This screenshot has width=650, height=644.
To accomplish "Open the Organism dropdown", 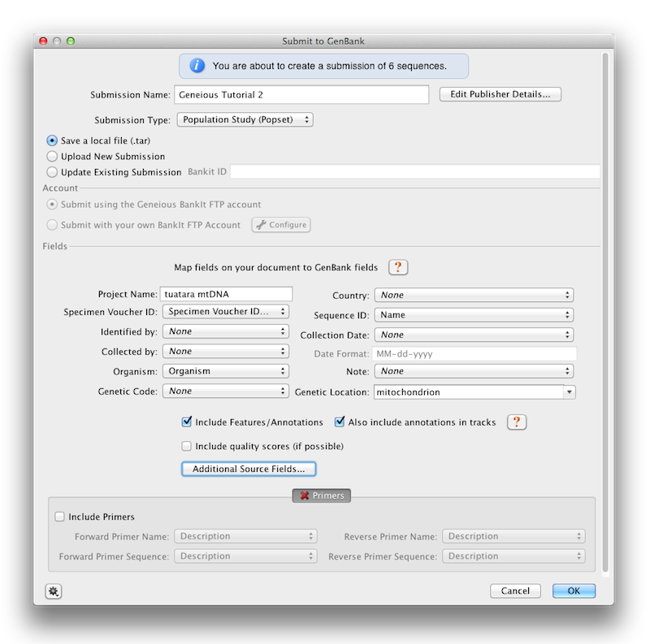I will (226, 370).
